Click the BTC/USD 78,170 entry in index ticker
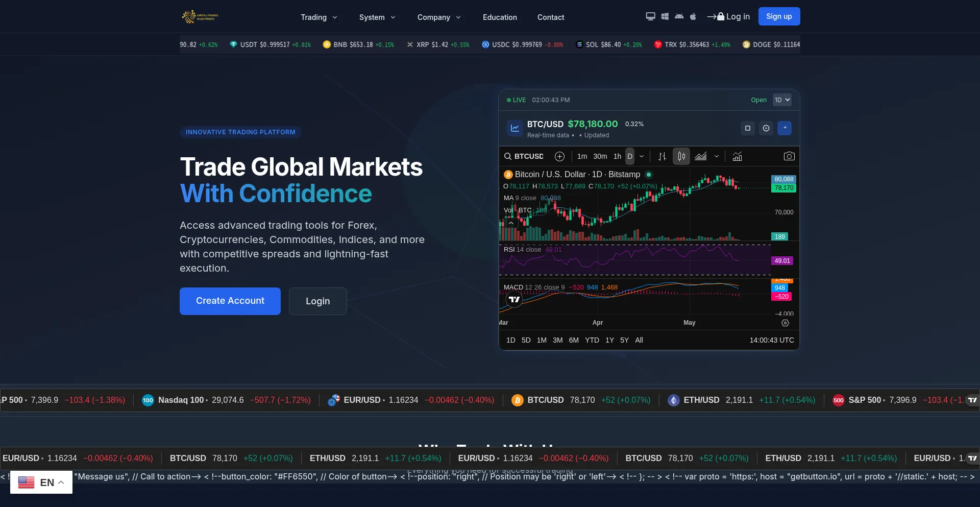 (581, 400)
